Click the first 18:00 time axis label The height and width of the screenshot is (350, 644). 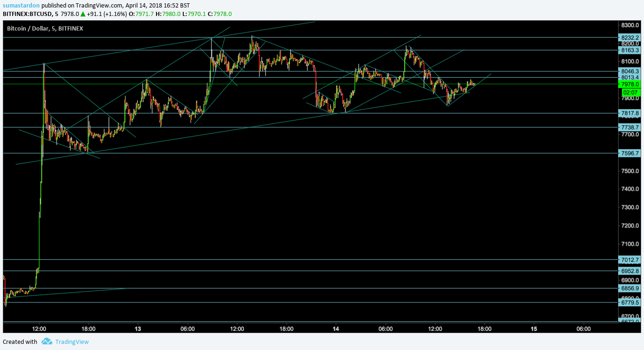point(88,328)
